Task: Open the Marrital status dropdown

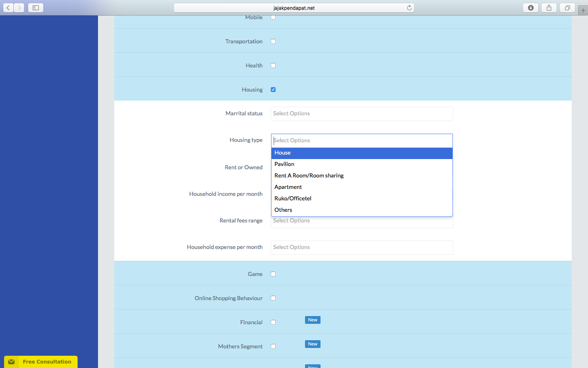Action: coord(362,114)
